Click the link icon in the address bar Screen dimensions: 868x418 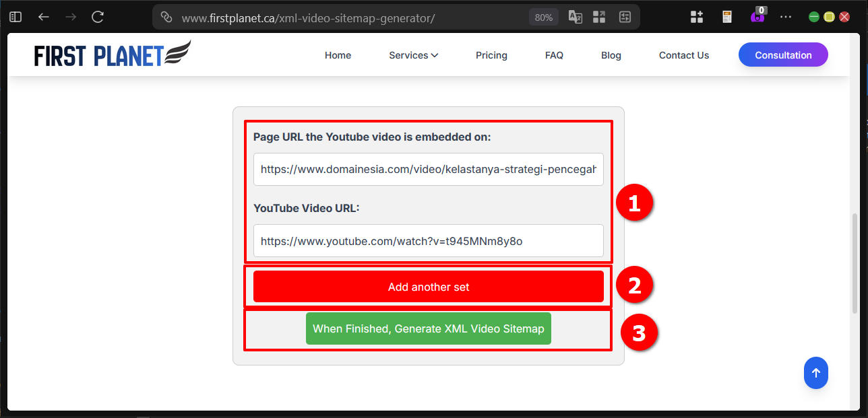166,16
